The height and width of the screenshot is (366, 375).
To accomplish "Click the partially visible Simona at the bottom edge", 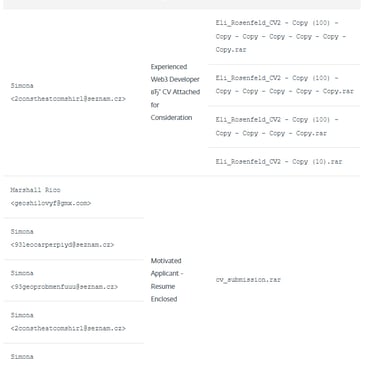I will (22, 357).
